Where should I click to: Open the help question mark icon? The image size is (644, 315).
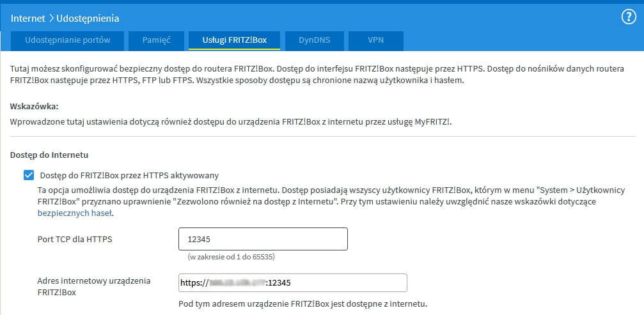coord(629,18)
